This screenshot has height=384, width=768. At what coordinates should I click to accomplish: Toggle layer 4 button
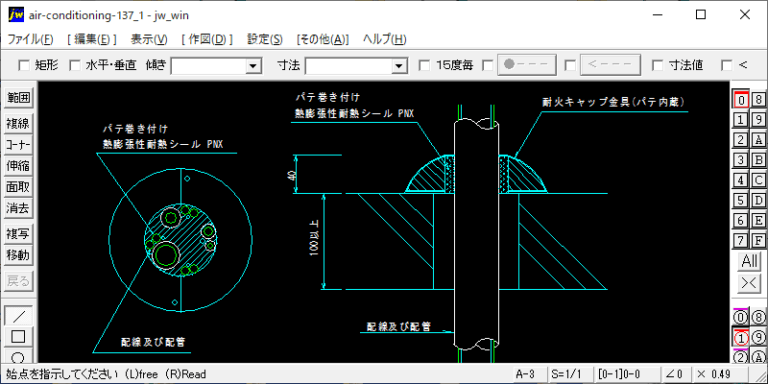(741, 180)
